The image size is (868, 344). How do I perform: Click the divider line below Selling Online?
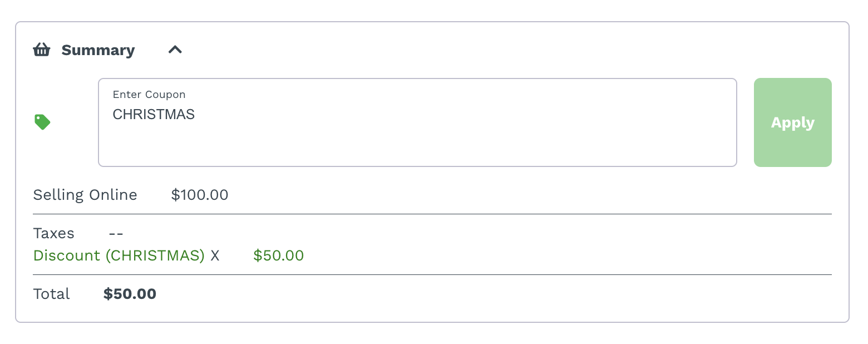pyautogui.click(x=432, y=214)
